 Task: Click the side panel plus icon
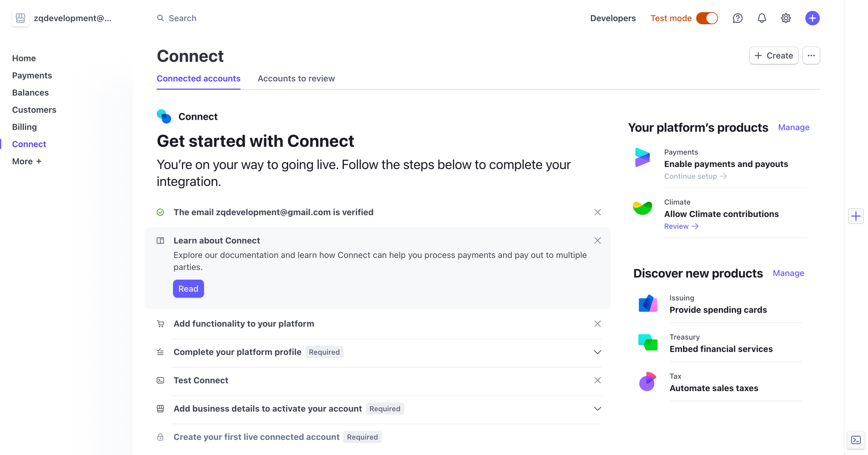click(856, 216)
